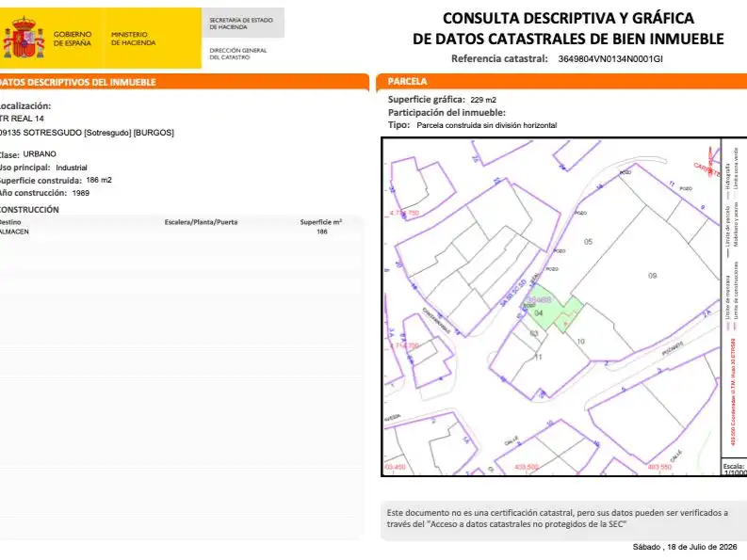Select the title line 'DE DATOS CATASTRALES DE BIEN INMUEBLE'
This screenshot has width=747, height=560.
coord(568,39)
